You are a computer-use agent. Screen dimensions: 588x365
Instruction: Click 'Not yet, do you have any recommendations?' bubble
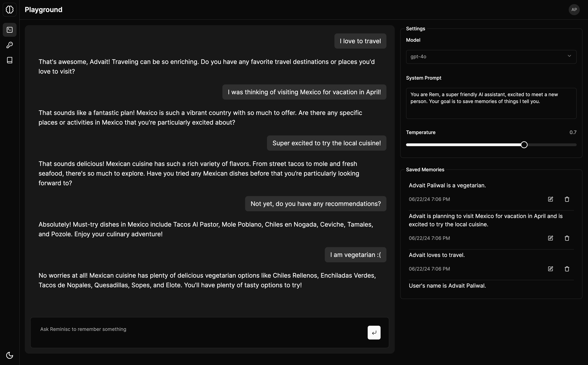tap(316, 204)
